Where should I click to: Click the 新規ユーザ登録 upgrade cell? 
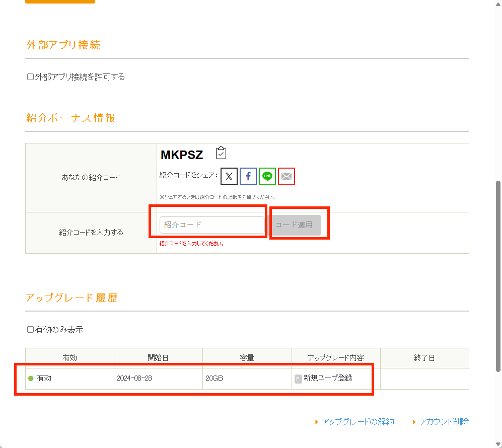coord(336,379)
